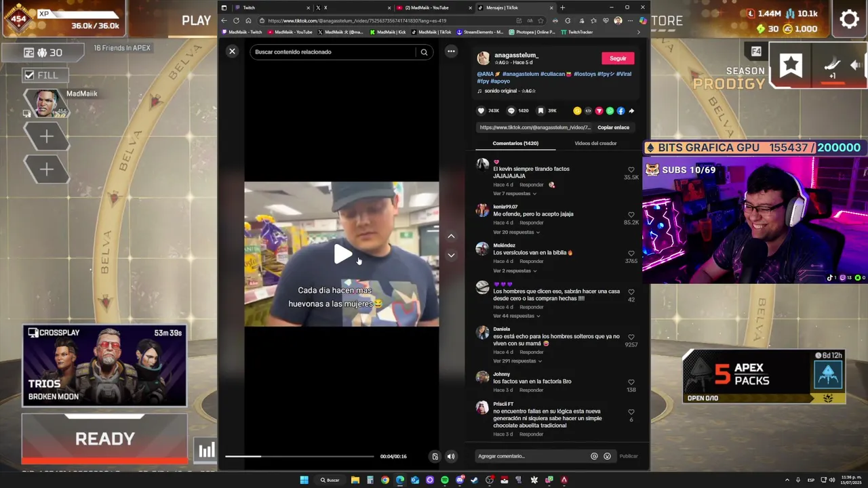Expand Ver 20 respuestas replies
The width and height of the screenshot is (868, 488).
coord(516,232)
